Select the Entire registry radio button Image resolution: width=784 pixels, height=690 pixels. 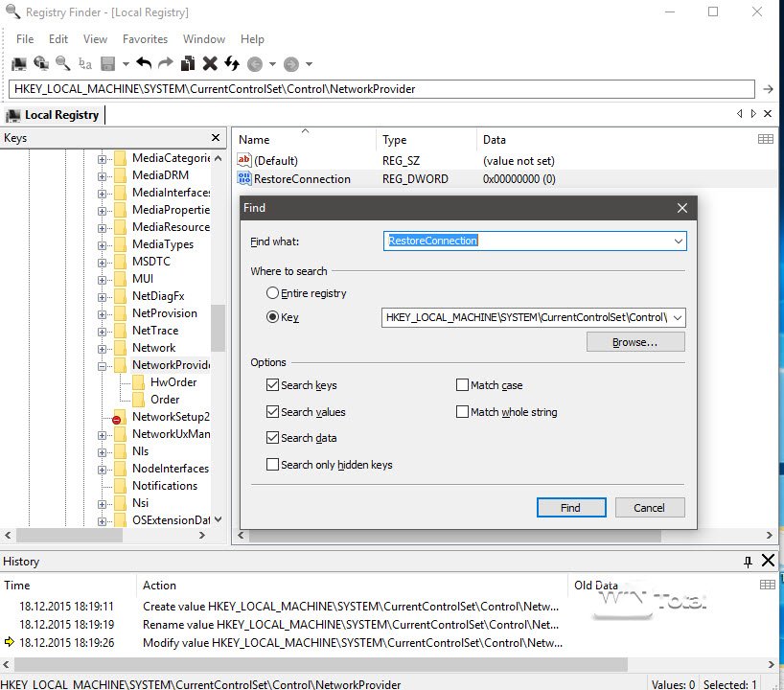273,293
